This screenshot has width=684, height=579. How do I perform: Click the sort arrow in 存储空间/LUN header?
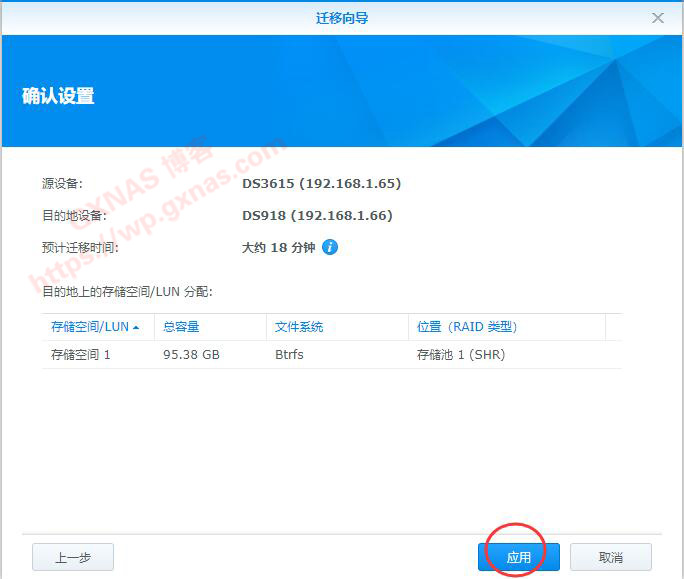[136, 327]
